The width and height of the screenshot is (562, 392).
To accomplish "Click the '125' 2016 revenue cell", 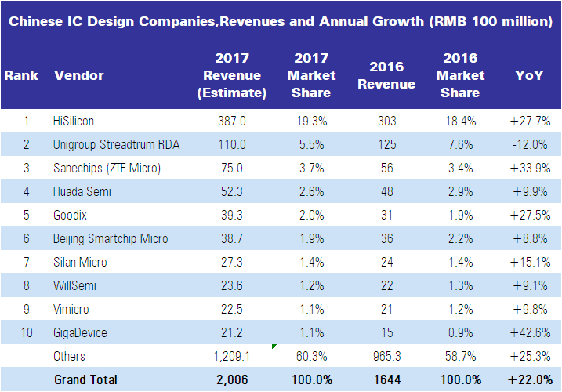I will (x=387, y=144).
